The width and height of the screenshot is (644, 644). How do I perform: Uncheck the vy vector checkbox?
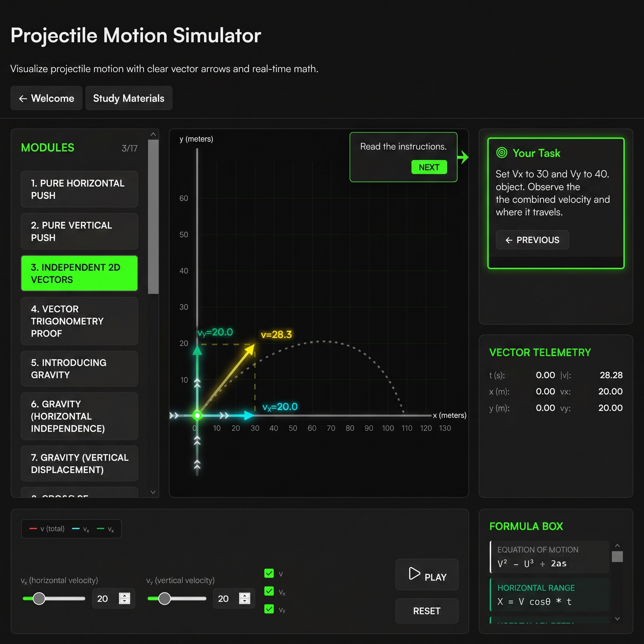click(x=269, y=609)
